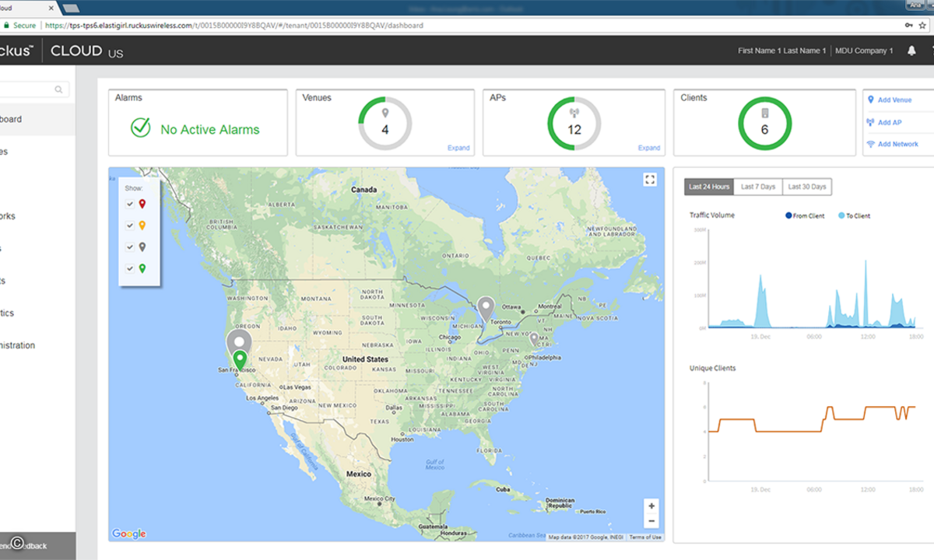The width and height of the screenshot is (934, 560).
Task: Toggle the orange marker checkbox in Show
Action: (130, 226)
